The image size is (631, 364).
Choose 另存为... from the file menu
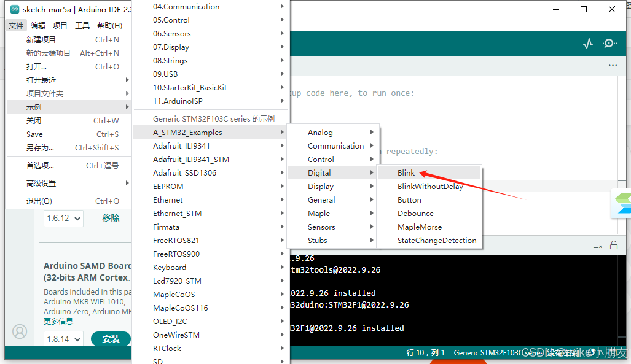(69, 147)
